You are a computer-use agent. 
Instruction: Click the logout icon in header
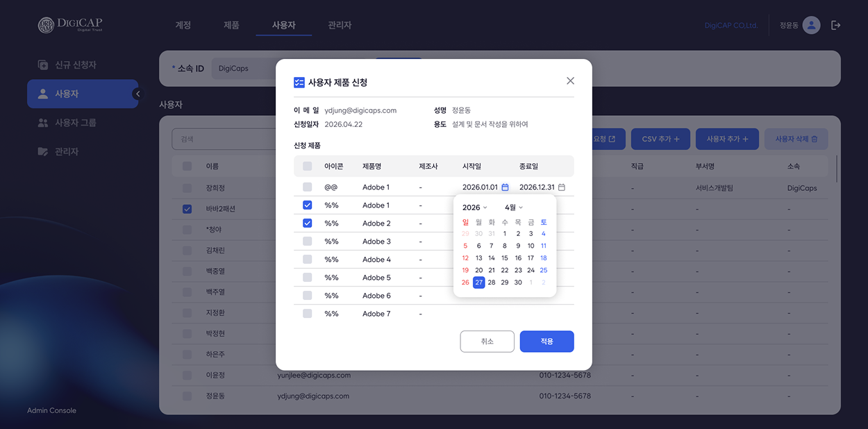click(x=836, y=25)
